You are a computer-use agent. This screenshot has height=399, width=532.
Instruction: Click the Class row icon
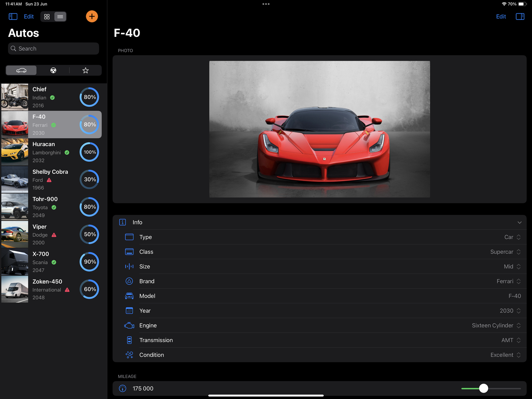129,252
